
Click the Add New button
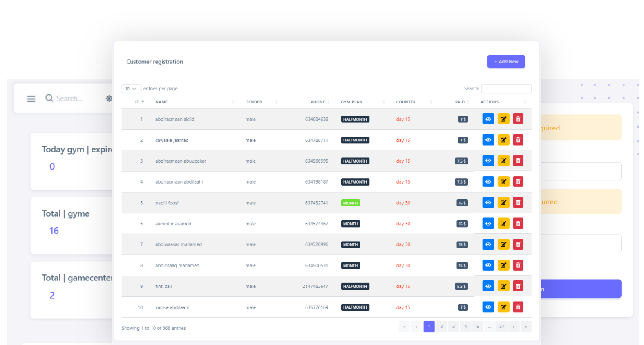click(506, 62)
